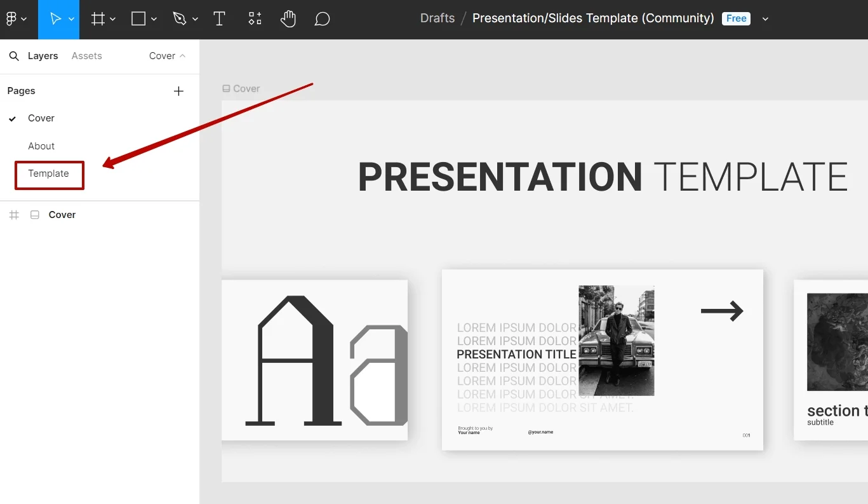Click the Drafts breadcrumb link

(437, 18)
